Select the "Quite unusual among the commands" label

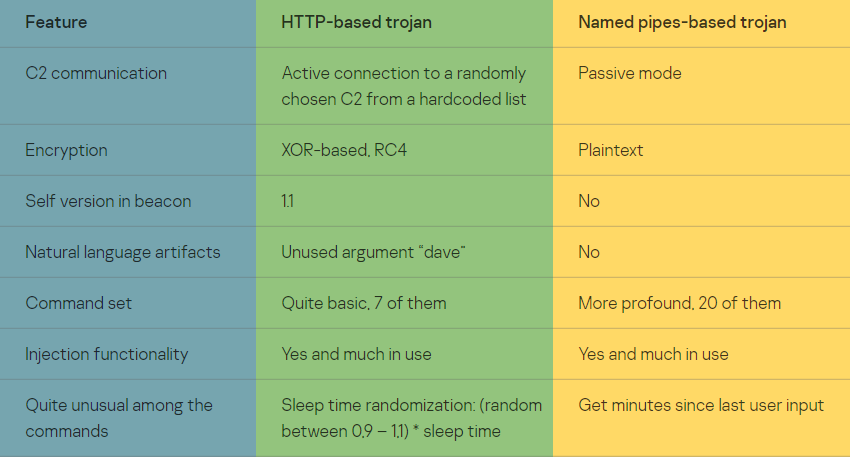118,417
